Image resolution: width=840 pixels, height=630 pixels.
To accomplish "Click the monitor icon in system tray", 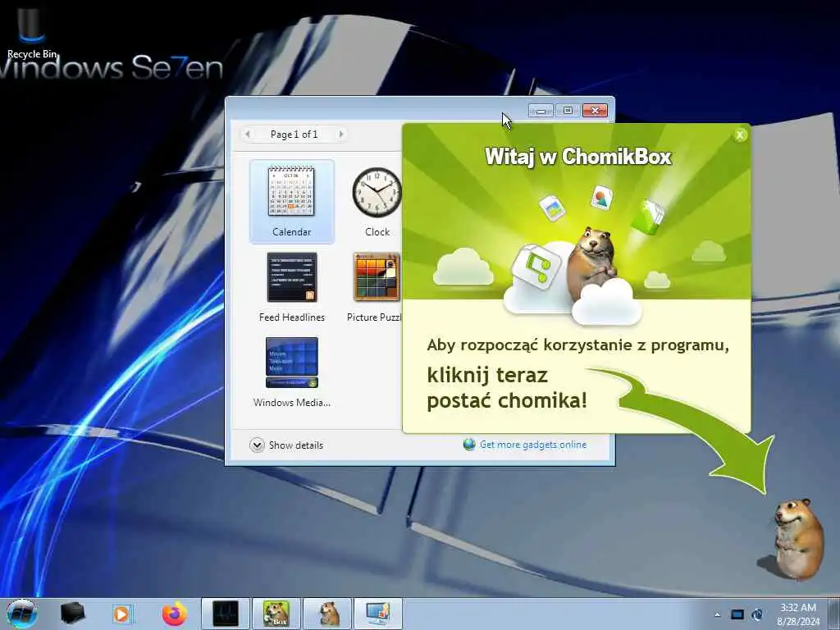I will click(737, 614).
